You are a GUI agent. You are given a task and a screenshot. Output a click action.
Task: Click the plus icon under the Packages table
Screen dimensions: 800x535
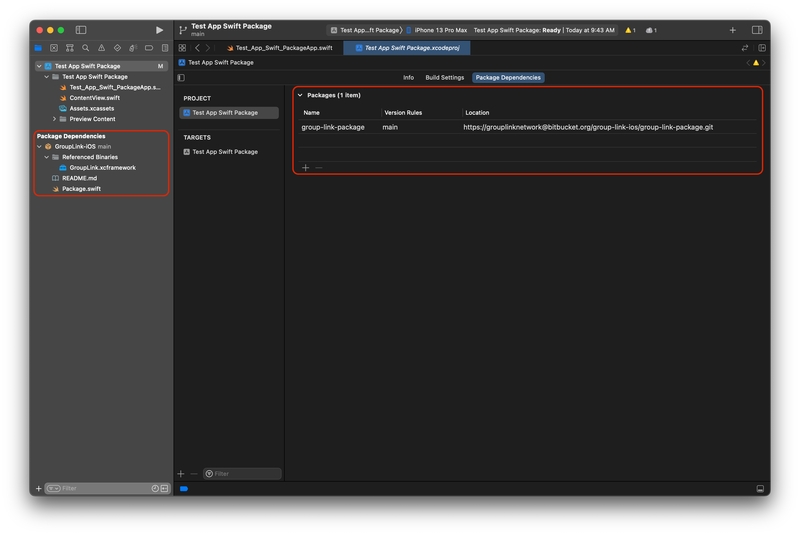coord(306,167)
